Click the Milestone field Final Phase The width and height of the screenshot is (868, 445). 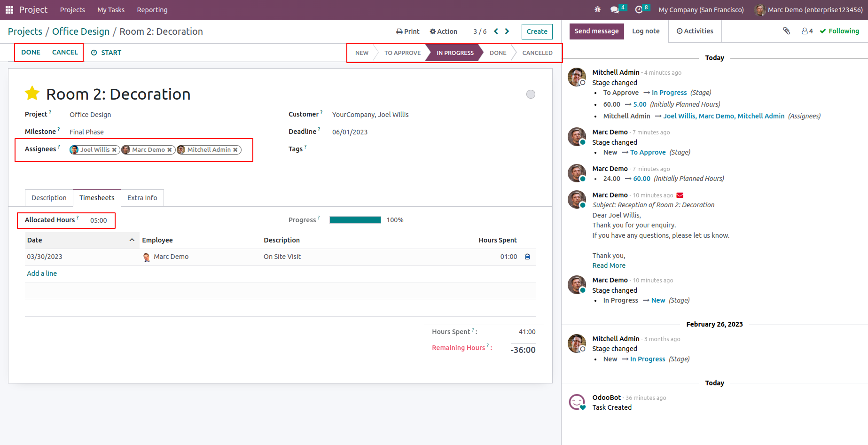(86, 132)
